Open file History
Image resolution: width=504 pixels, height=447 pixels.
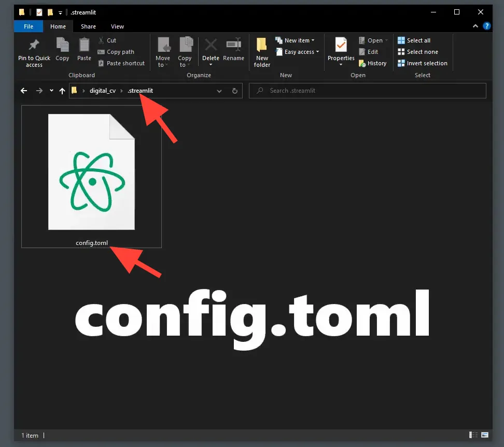(x=373, y=63)
